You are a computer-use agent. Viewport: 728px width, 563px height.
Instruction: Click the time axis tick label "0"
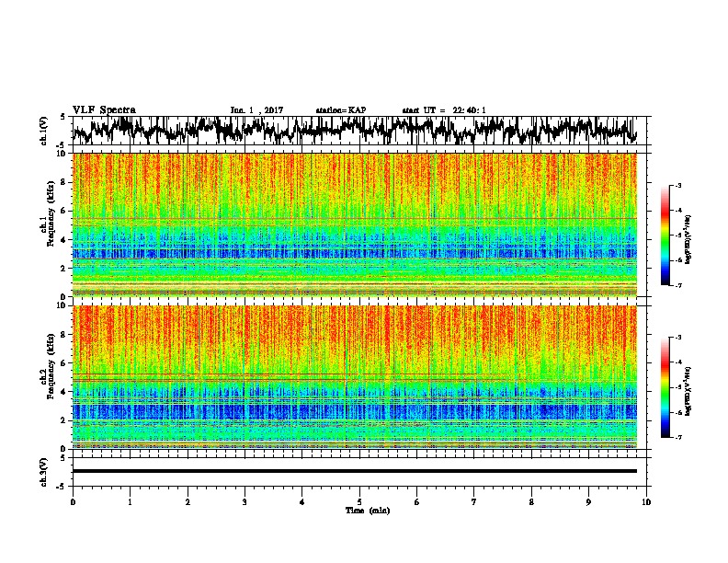point(73,502)
